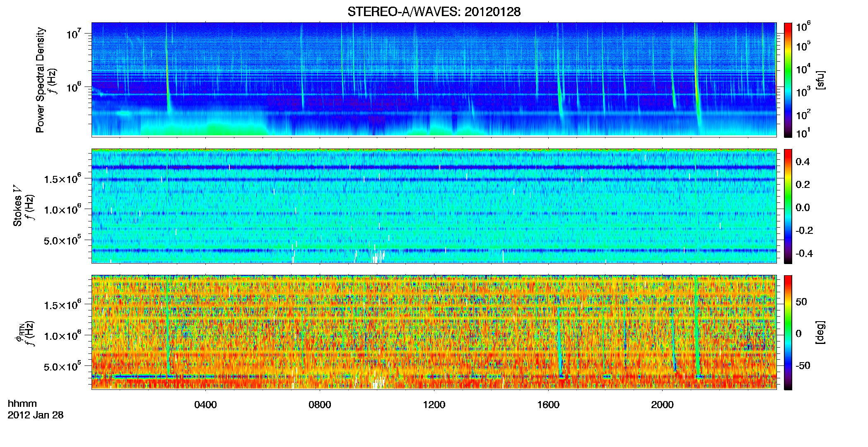Screen dimensions: 868x447
Task: Click the phi RTN spectrogram panel
Action: tap(434, 332)
